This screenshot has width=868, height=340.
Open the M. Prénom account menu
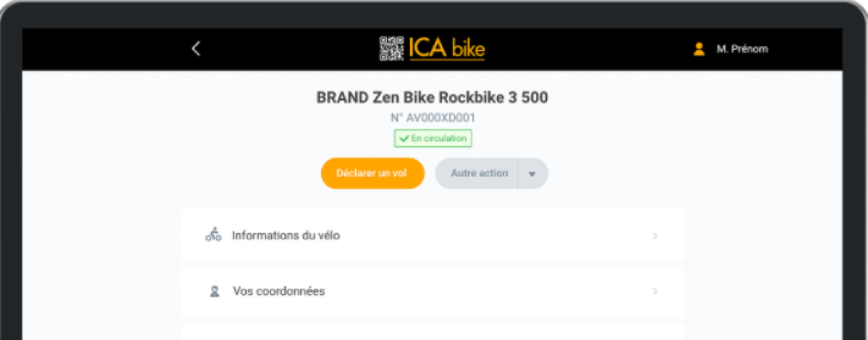[x=742, y=49]
